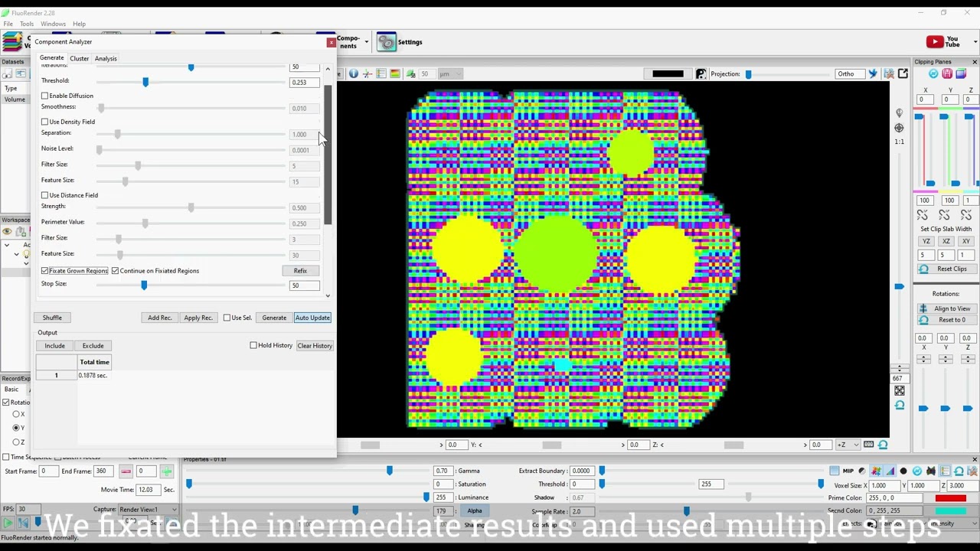980x551 pixels.
Task: Click the Reset Clips button
Action: [946, 269]
